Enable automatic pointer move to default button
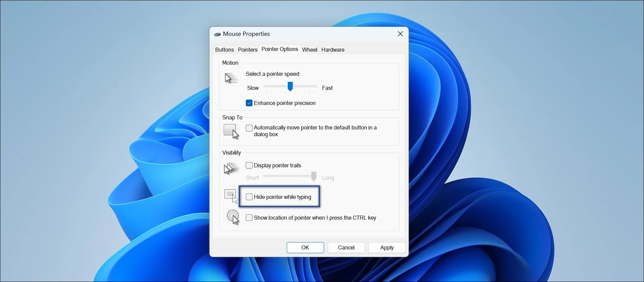 [x=249, y=128]
